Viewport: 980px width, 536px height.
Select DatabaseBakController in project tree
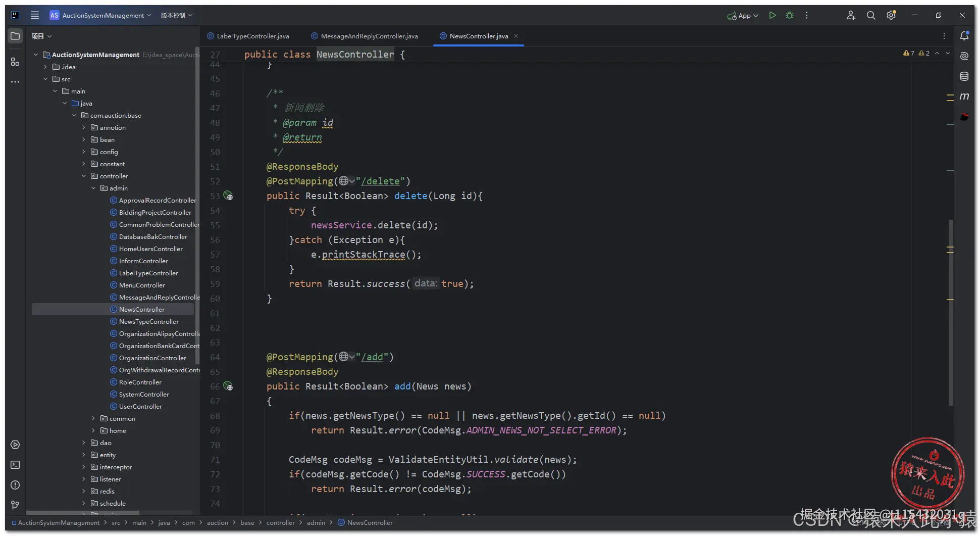point(153,236)
